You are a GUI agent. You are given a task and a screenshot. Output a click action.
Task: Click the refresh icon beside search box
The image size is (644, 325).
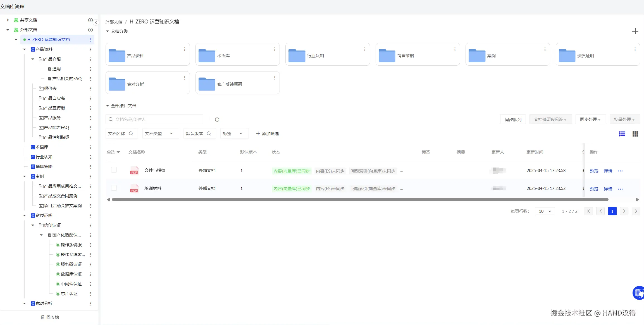tap(217, 120)
